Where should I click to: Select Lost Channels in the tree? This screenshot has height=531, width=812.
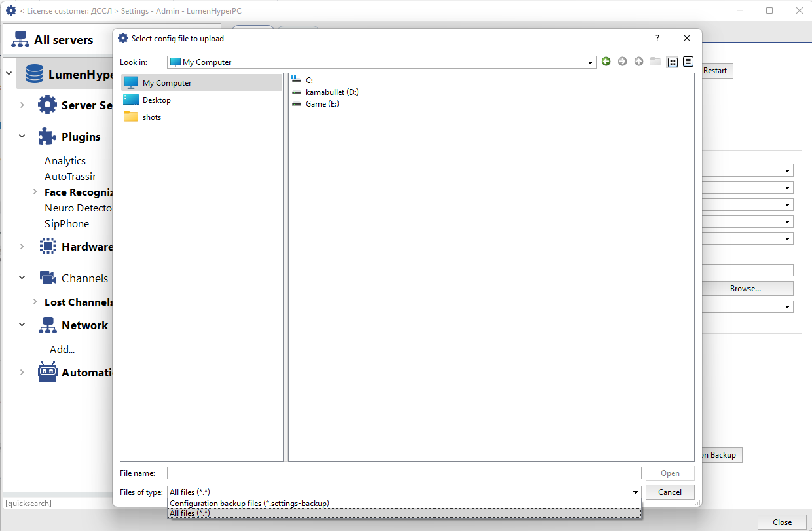click(x=79, y=302)
